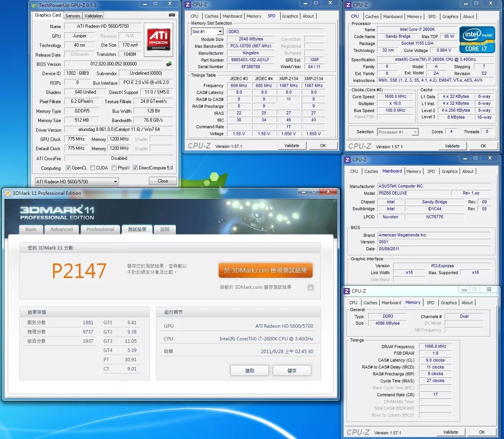Screen dimensions: 504x439
Task: Click the Intel Core i7 inside logo
Action: [477, 40]
